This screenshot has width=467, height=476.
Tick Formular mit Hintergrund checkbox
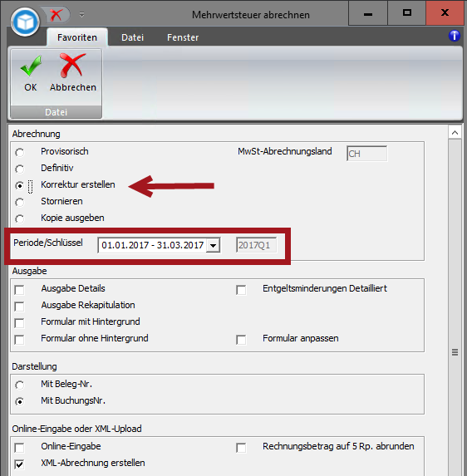(x=19, y=322)
